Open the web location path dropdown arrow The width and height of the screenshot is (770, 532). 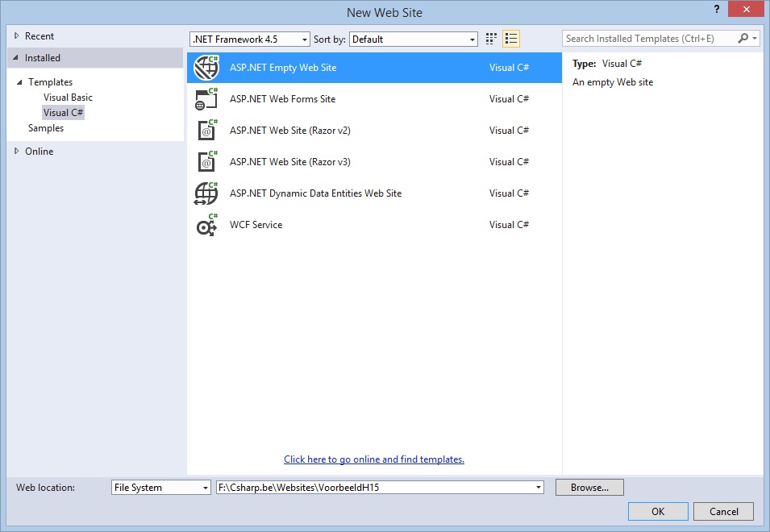539,488
